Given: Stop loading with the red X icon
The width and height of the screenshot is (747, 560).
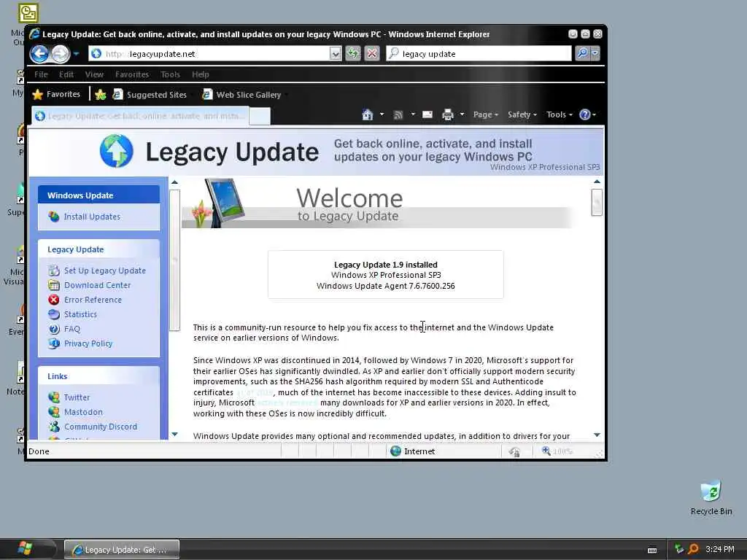Looking at the screenshot, I should tap(372, 53).
